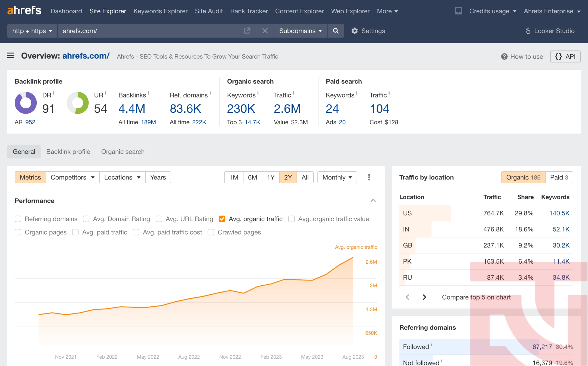Open the Monthly interval dropdown
This screenshot has height=366, width=588.
coord(337,177)
